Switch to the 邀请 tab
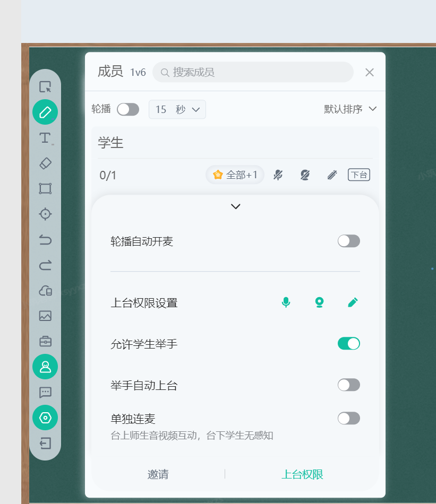This screenshot has width=436, height=504. point(158,474)
